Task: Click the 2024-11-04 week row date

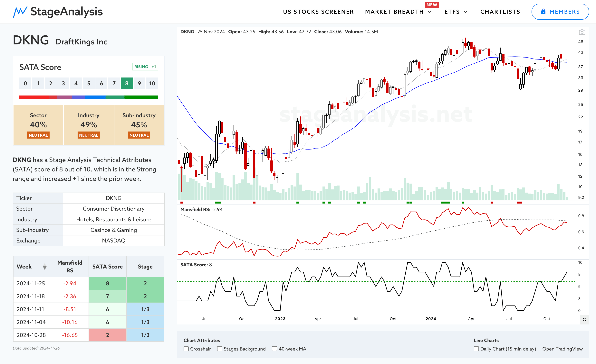Action: [31, 322]
